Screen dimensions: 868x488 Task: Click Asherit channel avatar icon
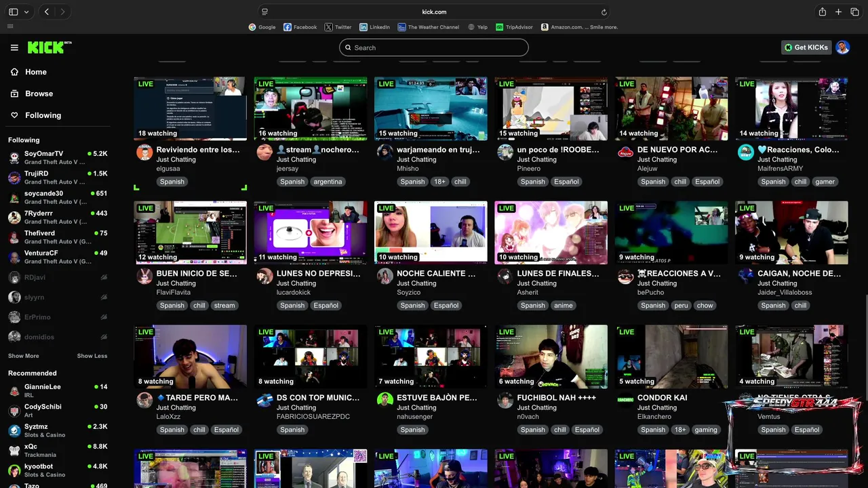(x=505, y=276)
